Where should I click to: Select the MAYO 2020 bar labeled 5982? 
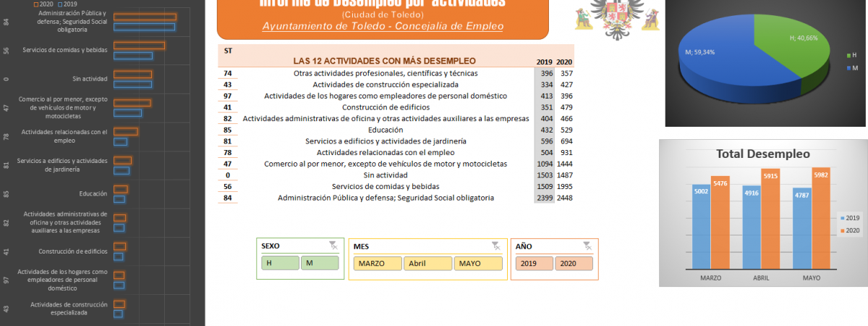tap(821, 217)
